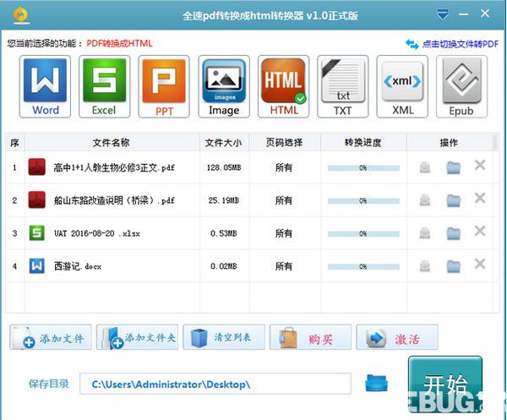Click 点击切换文件转PDF link
The width and height of the screenshot is (507, 420).
click(x=452, y=44)
